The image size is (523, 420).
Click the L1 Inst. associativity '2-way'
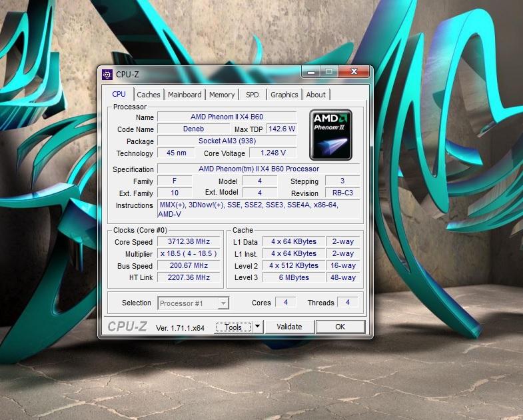coord(343,254)
